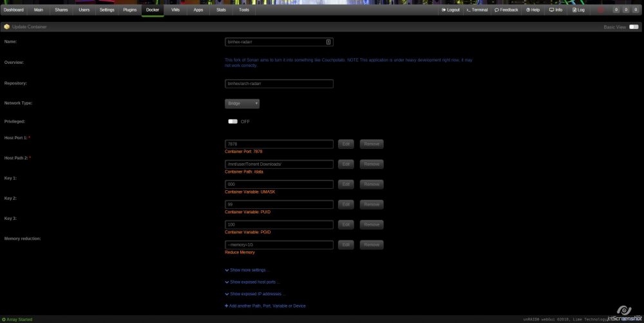This screenshot has height=323, width=644.
Task: Click the Host Port 1 field 7878
Action: pos(279,144)
